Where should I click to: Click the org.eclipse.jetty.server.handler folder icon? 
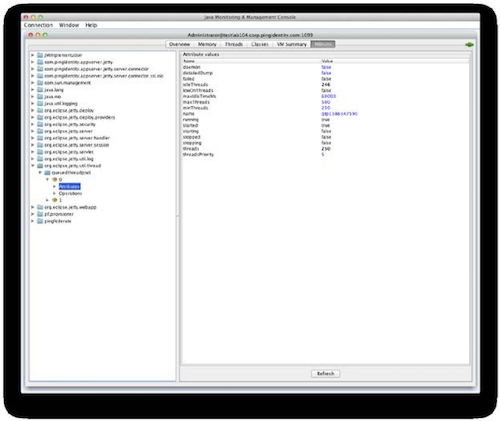tap(40, 138)
